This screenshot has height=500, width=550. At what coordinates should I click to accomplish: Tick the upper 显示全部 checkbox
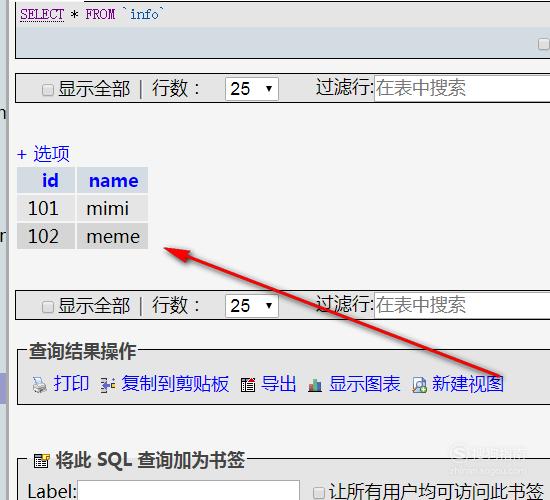pyautogui.click(x=48, y=89)
